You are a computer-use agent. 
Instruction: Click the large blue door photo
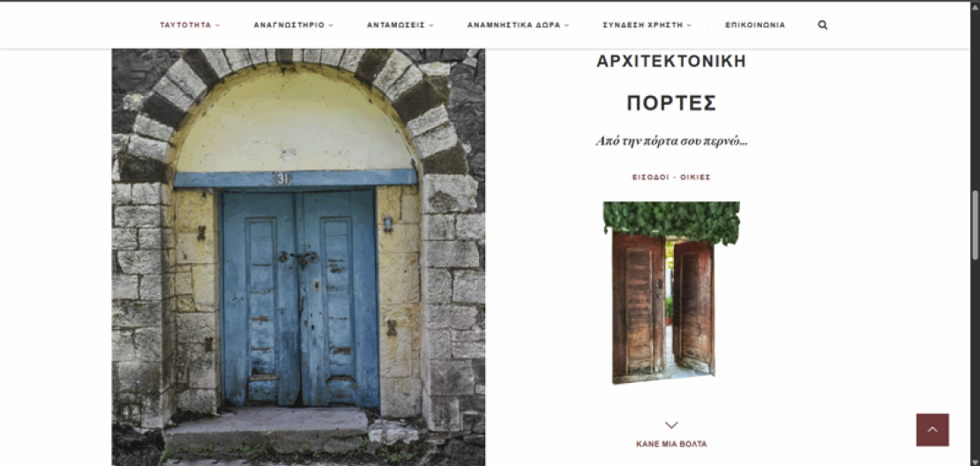(298, 257)
